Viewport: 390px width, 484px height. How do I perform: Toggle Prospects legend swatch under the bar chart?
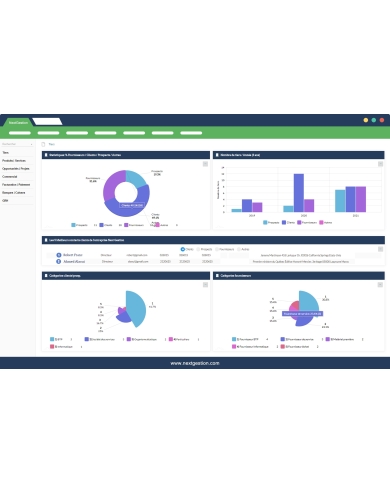point(265,222)
